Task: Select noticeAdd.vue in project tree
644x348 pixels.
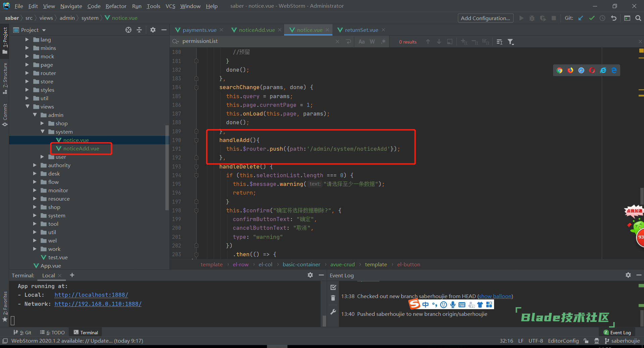Action: [x=81, y=148]
